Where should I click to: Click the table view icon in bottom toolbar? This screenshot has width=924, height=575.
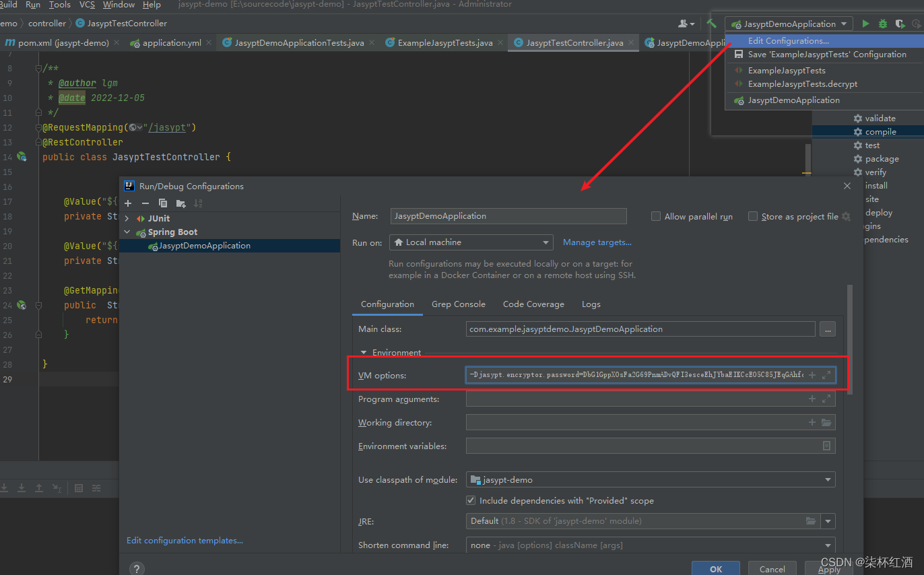(x=79, y=488)
